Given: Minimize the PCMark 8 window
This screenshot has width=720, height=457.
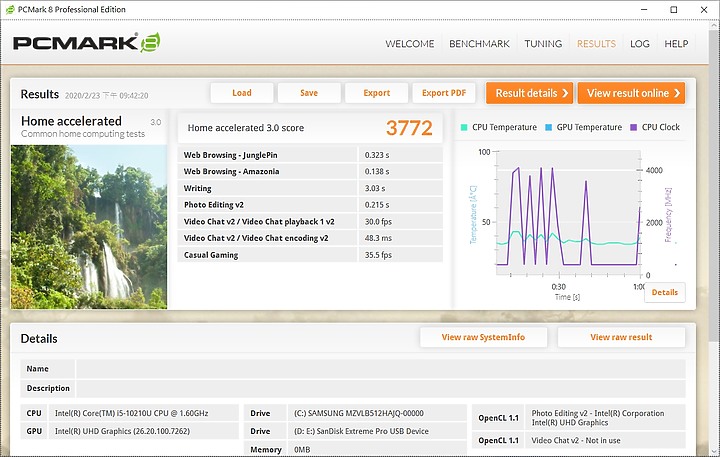Looking at the screenshot, I should click(644, 10).
